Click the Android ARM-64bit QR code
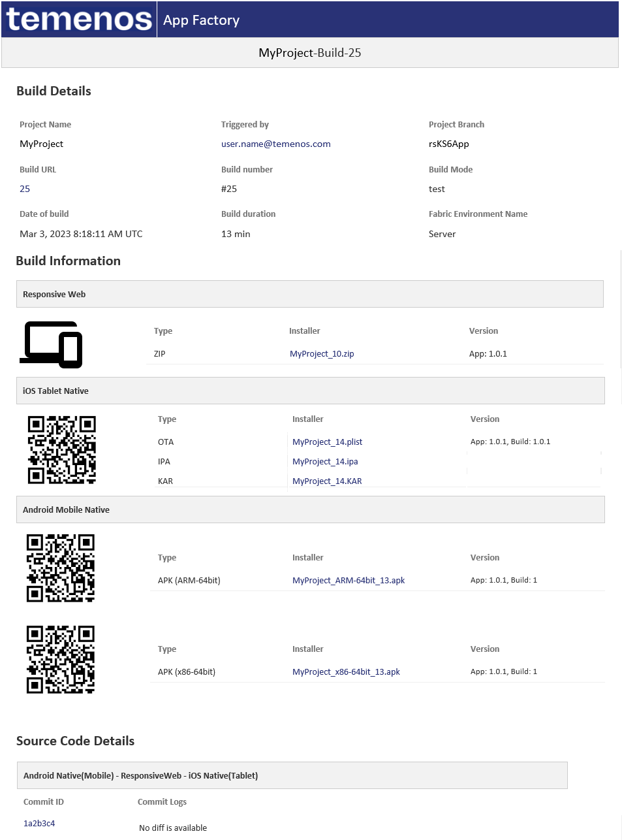Image resolution: width=622 pixels, height=840 pixels. 61,568
